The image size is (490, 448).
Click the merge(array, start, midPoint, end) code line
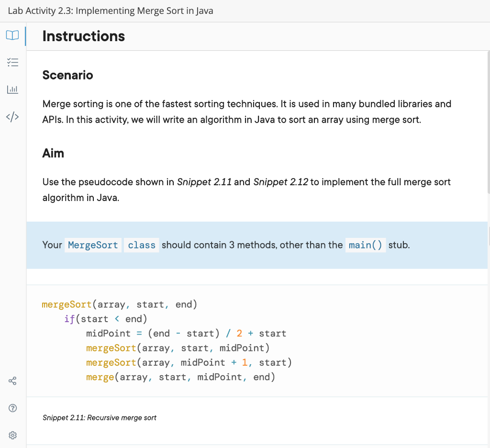180,377
